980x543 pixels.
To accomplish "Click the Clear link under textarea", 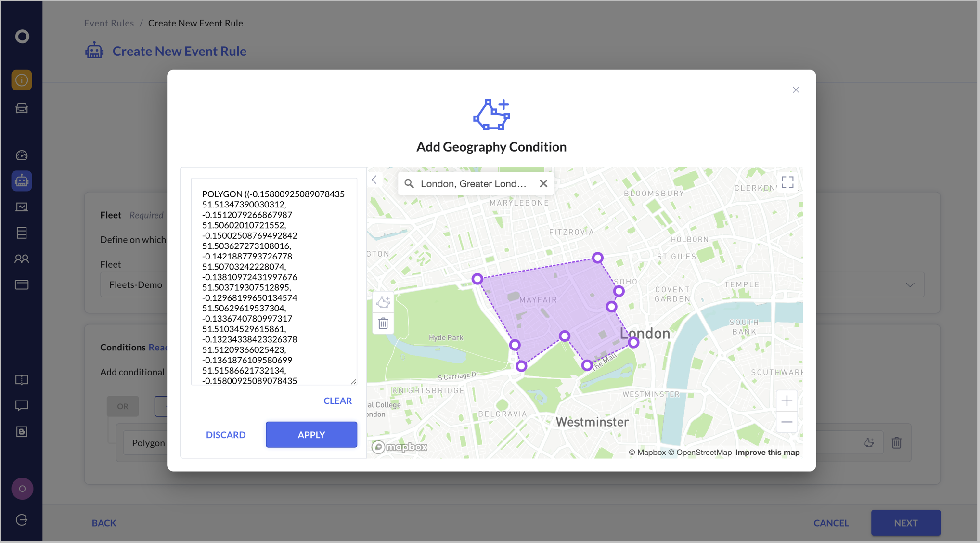I will [x=337, y=401].
